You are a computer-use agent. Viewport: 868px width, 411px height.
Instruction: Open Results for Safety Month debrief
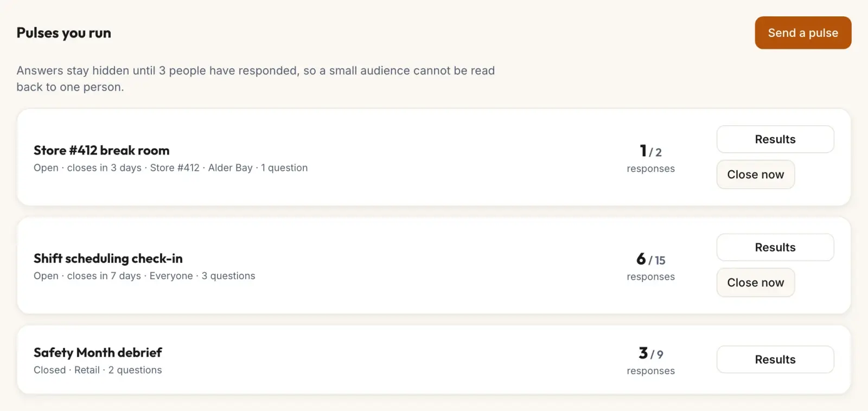pyautogui.click(x=775, y=359)
